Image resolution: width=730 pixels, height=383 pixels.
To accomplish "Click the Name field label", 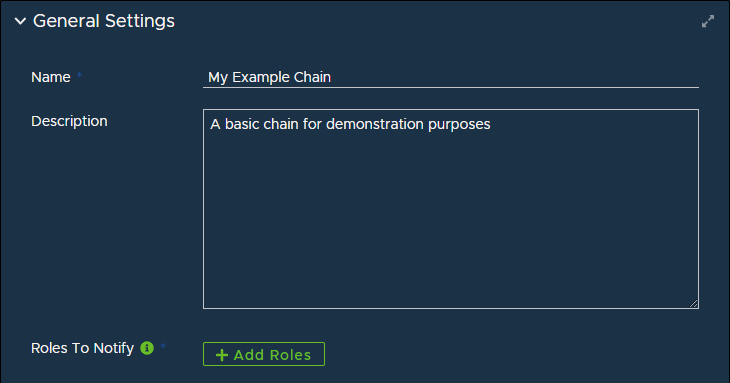I will pyautogui.click(x=51, y=77).
